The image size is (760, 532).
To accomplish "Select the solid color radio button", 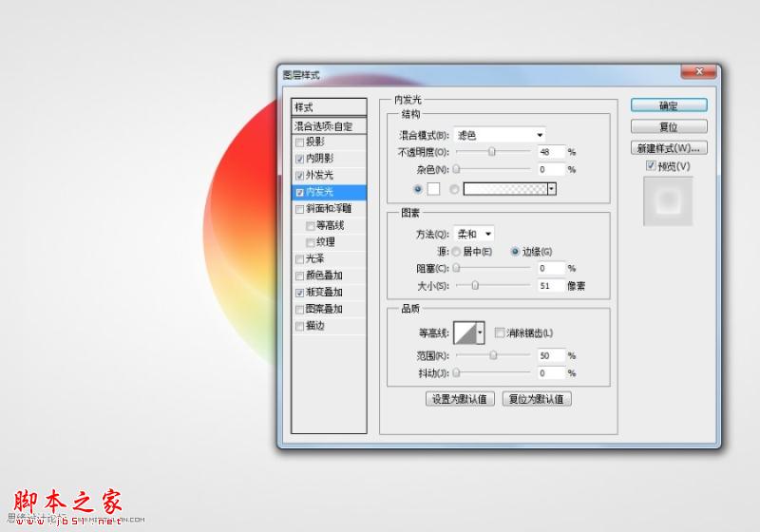I will point(418,189).
